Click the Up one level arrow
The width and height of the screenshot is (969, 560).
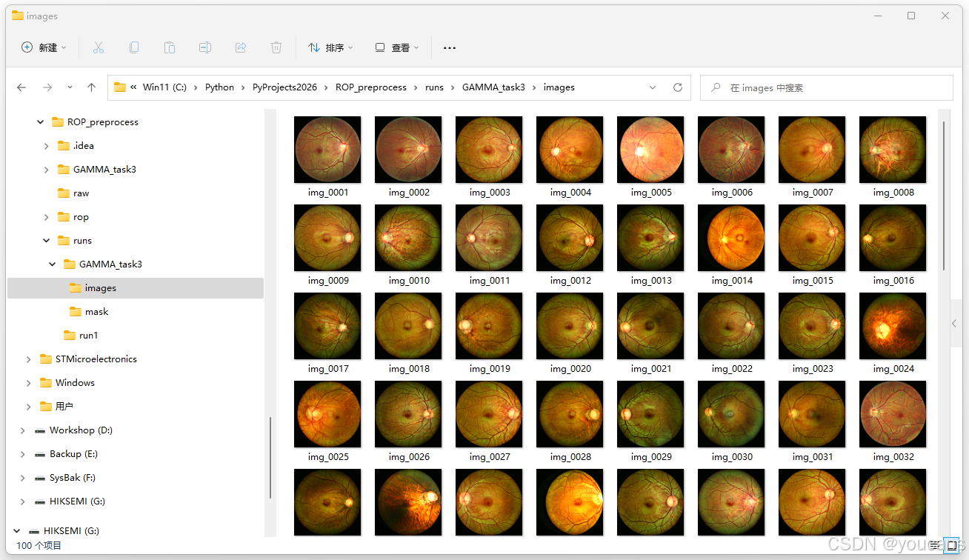point(92,87)
